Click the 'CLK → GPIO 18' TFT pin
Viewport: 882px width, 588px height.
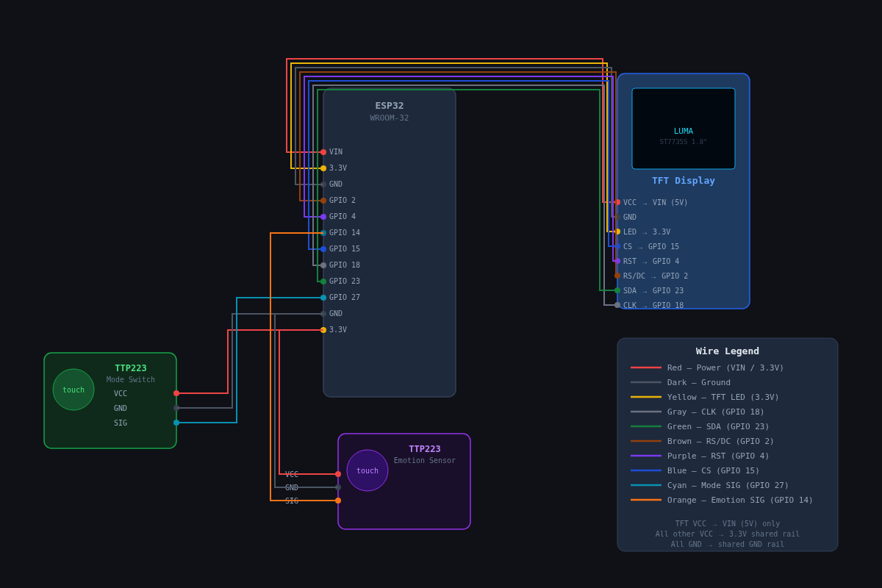653,306
